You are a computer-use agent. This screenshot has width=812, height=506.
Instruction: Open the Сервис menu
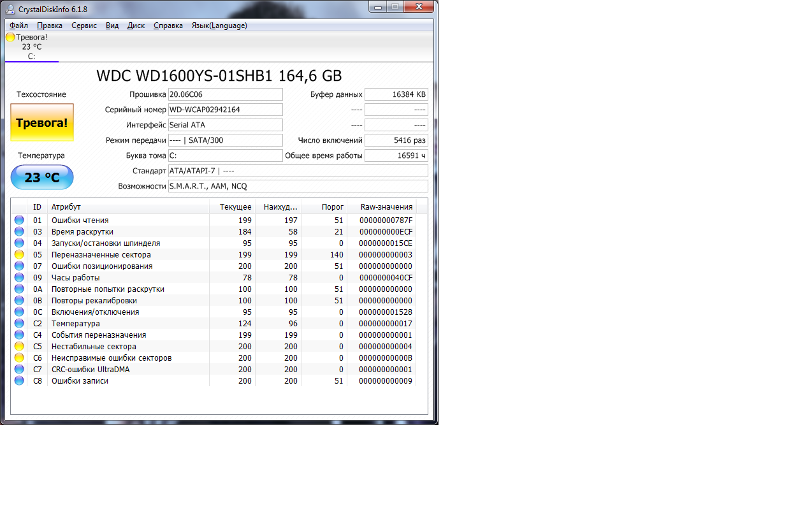click(x=84, y=25)
